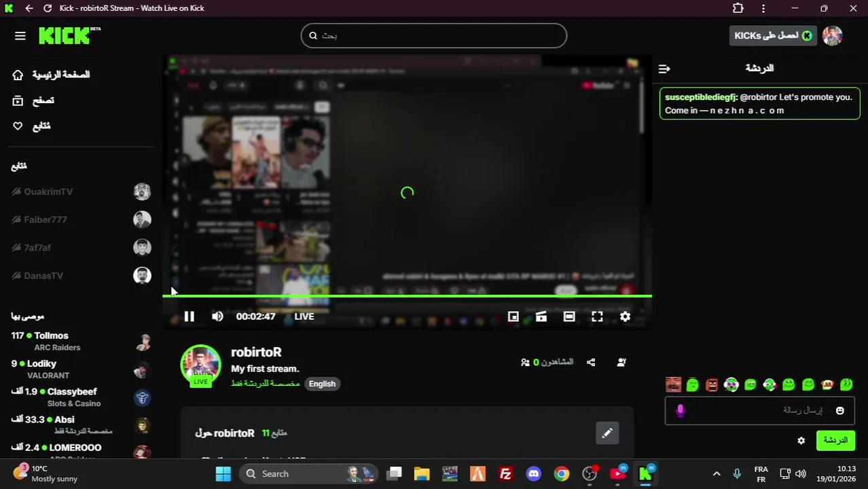Click username susceptiblediegfj in chat

pyautogui.click(x=701, y=97)
